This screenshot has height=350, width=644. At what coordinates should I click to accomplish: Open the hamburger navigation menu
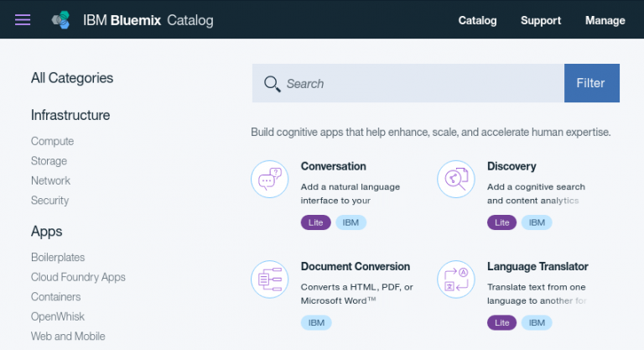[x=23, y=20]
